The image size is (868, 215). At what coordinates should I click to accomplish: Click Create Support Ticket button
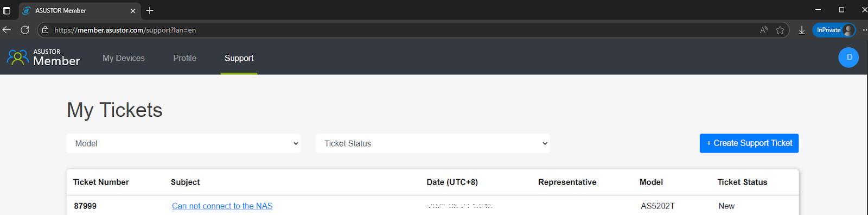749,143
